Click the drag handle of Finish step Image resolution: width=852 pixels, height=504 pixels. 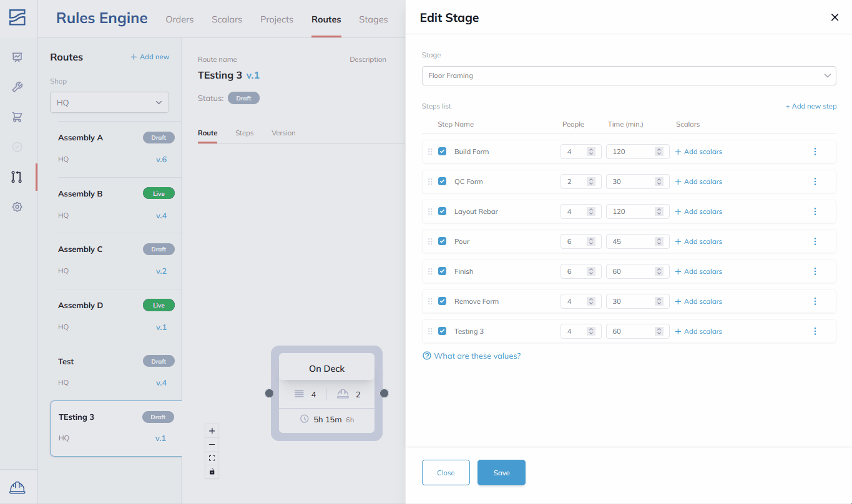(x=430, y=271)
